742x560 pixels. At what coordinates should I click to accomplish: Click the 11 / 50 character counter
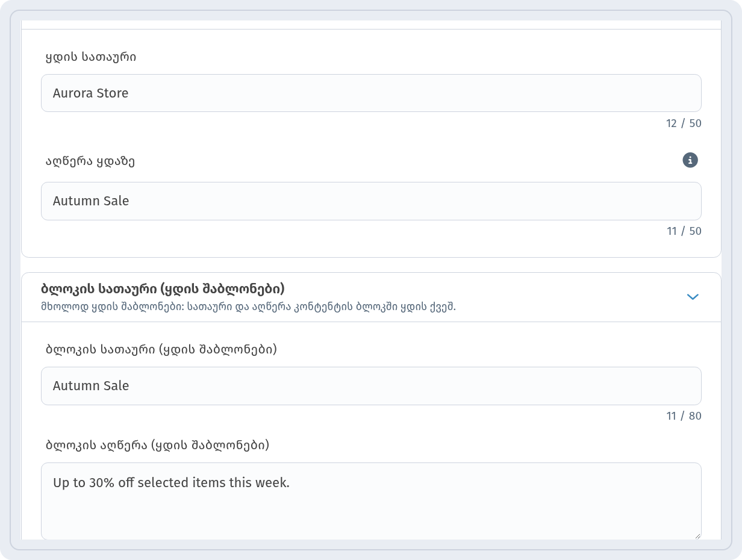pos(684,231)
